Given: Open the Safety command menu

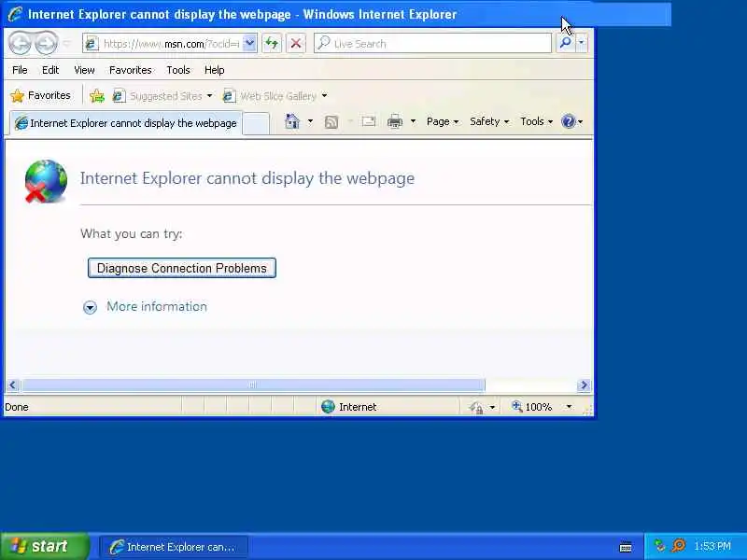Looking at the screenshot, I should [489, 122].
